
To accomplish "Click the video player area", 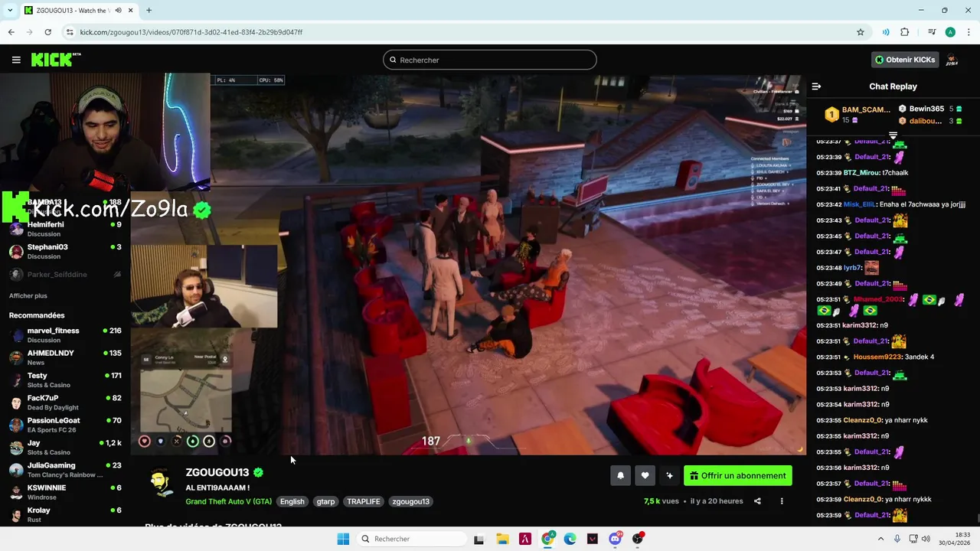I will 468,264.
